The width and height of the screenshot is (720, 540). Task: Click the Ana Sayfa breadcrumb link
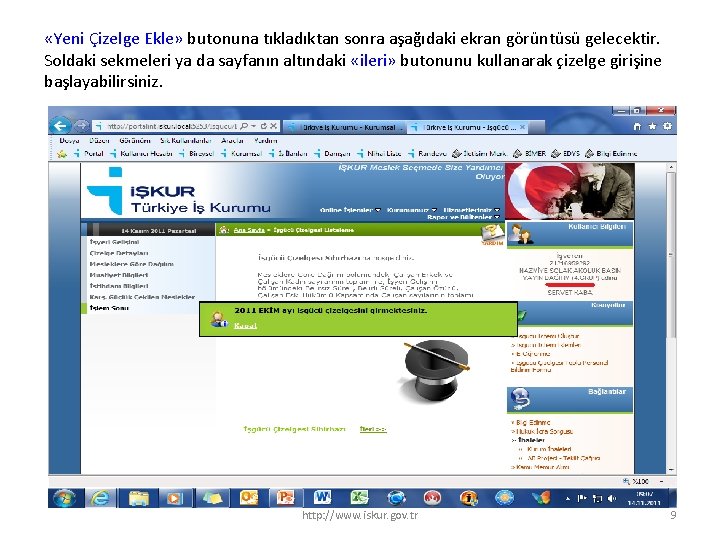(x=249, y=230)
